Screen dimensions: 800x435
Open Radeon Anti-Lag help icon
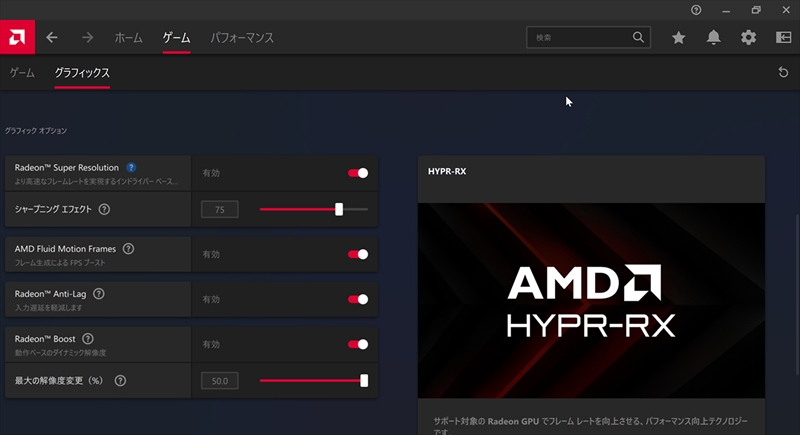[x=99, y=293]
